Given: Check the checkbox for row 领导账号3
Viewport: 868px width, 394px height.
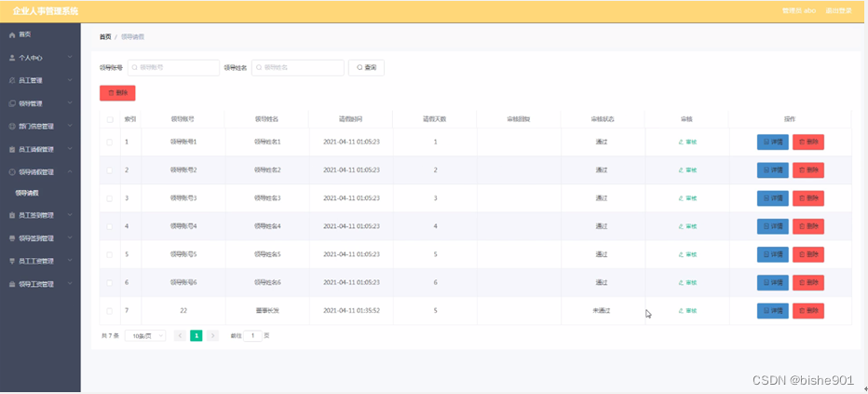Looking at the screenshot, I should [110, 198].
